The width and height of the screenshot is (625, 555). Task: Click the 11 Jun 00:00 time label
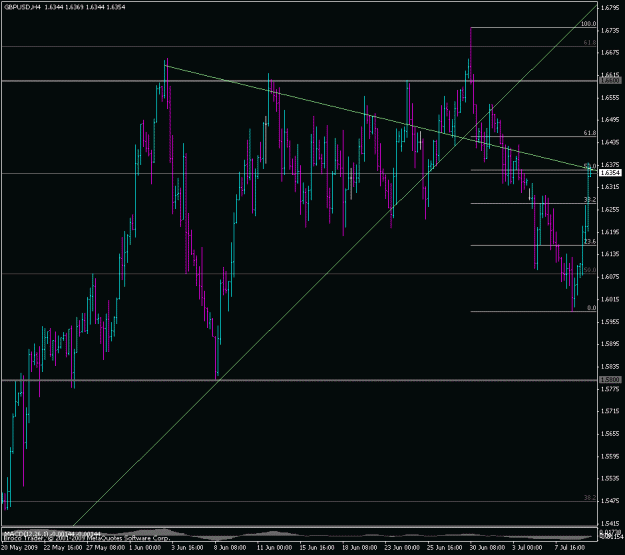tap(274, 547)
